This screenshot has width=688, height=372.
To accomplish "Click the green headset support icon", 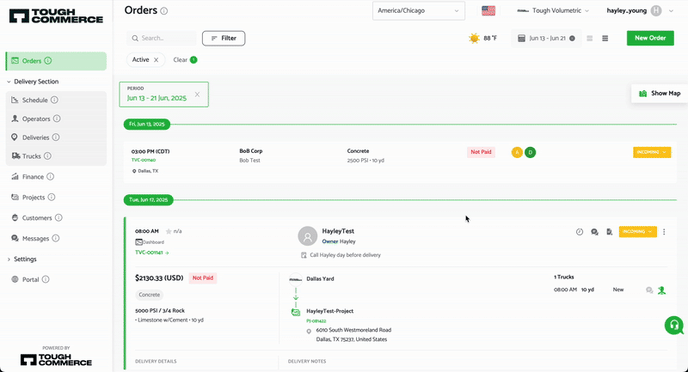I will click(x=674, y=326).
